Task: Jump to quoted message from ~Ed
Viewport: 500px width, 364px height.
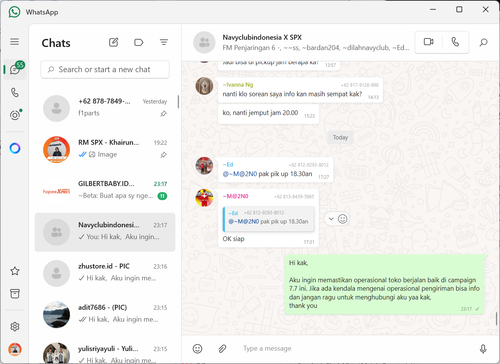Action: 269,219
